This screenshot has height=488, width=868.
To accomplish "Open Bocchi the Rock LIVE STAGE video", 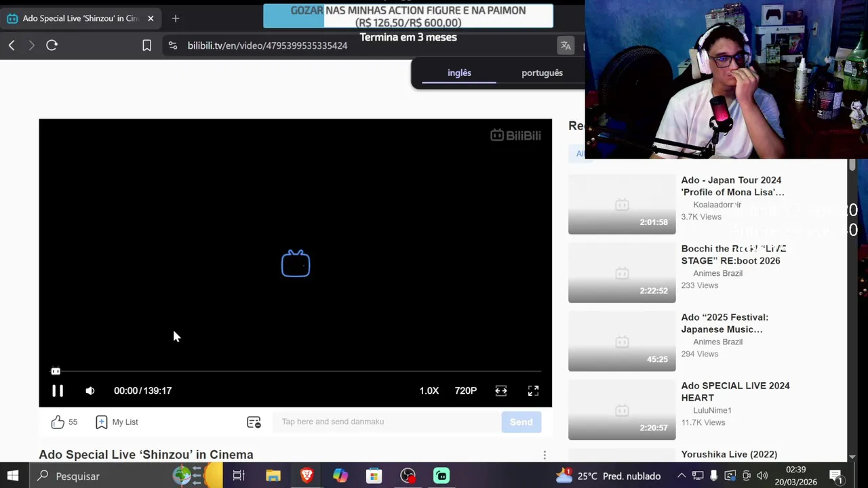I will (x=734, y=255).
